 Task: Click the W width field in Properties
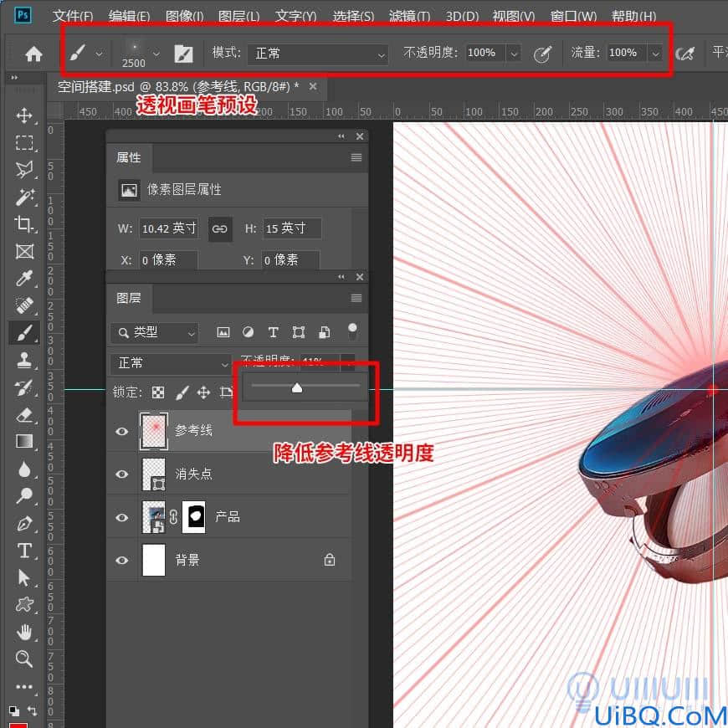click(x=169, y=228)
